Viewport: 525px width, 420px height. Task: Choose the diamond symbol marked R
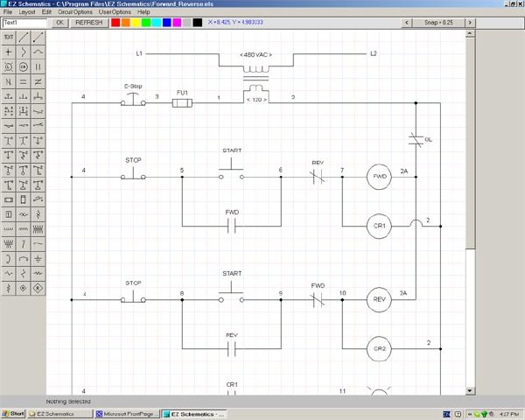(38, 288)
